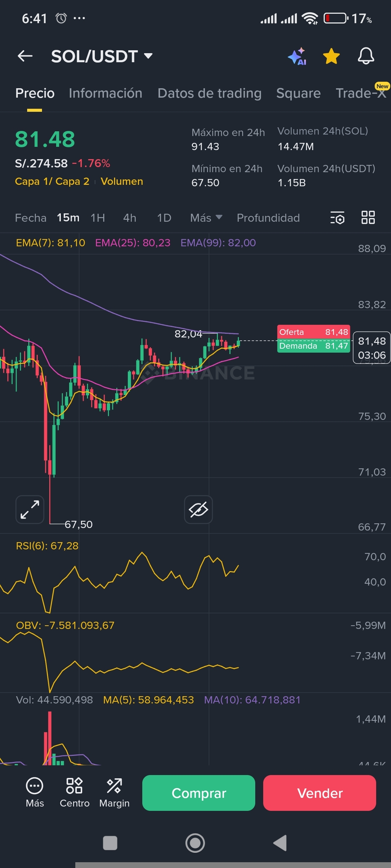
Task: Tap the Volumen tag link
Action: [122, 181]
